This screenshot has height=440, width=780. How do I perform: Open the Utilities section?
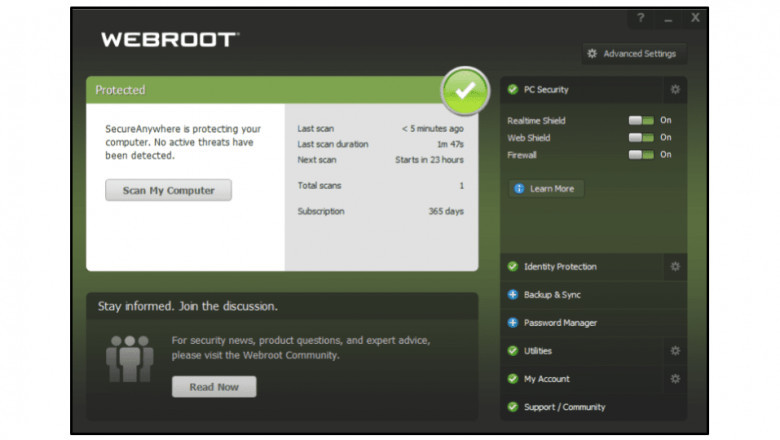[x=537, y=351]
